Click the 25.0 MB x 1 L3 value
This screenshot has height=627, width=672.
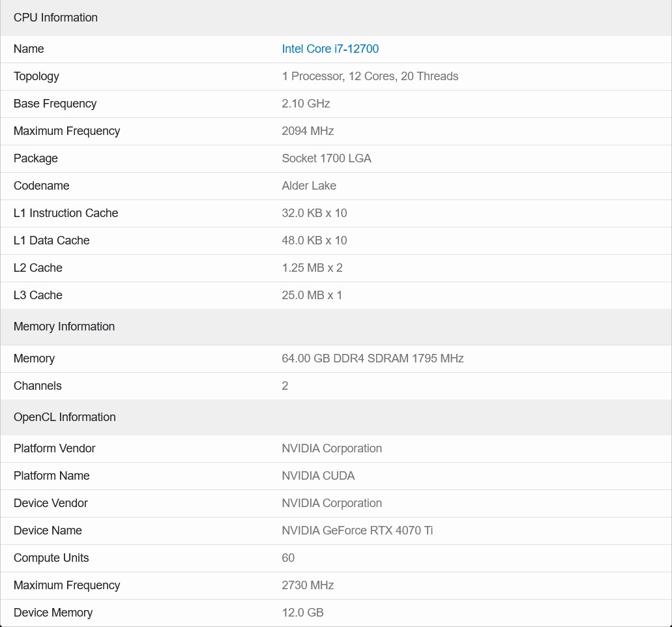[x=312, y=295]
